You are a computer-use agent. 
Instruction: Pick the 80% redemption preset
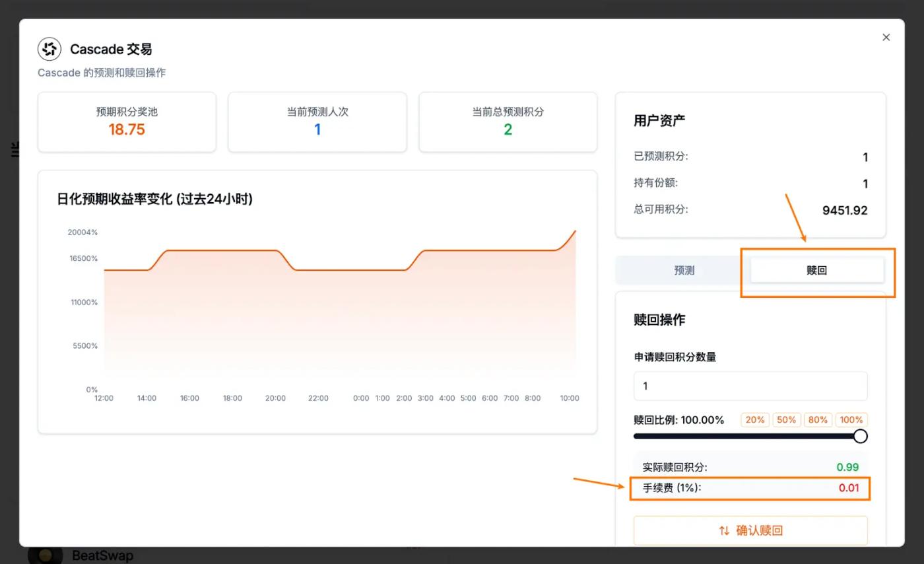click(x=818, y=419)
